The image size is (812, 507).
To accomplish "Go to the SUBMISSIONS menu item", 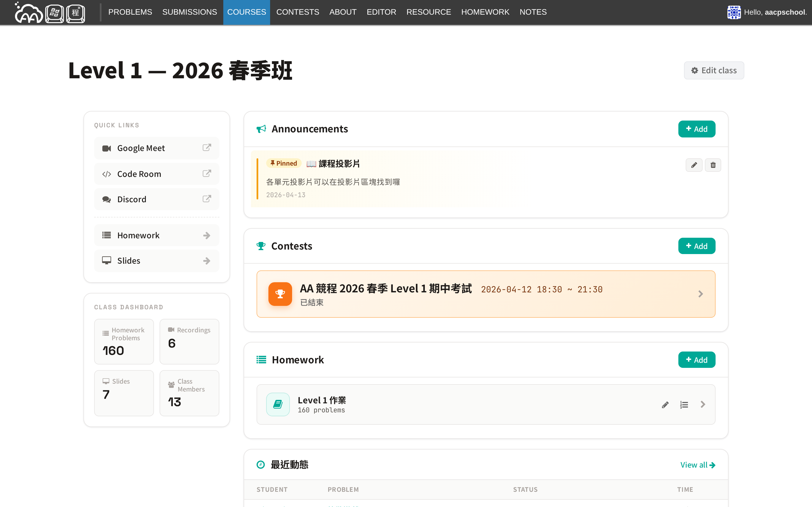I will click(x=189, y=12).
